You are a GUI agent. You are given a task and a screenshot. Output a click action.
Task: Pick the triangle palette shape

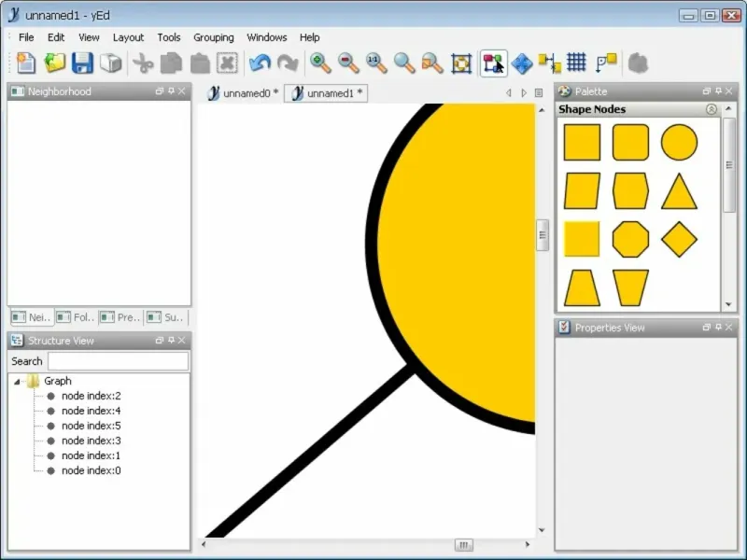[680, 191]
